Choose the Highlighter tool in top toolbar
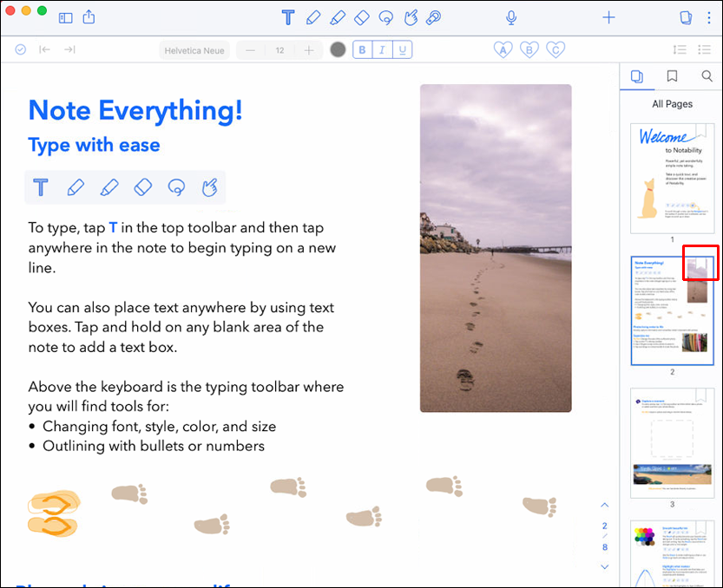The height and width of the screenshot is (588, 723). point(338,17)
